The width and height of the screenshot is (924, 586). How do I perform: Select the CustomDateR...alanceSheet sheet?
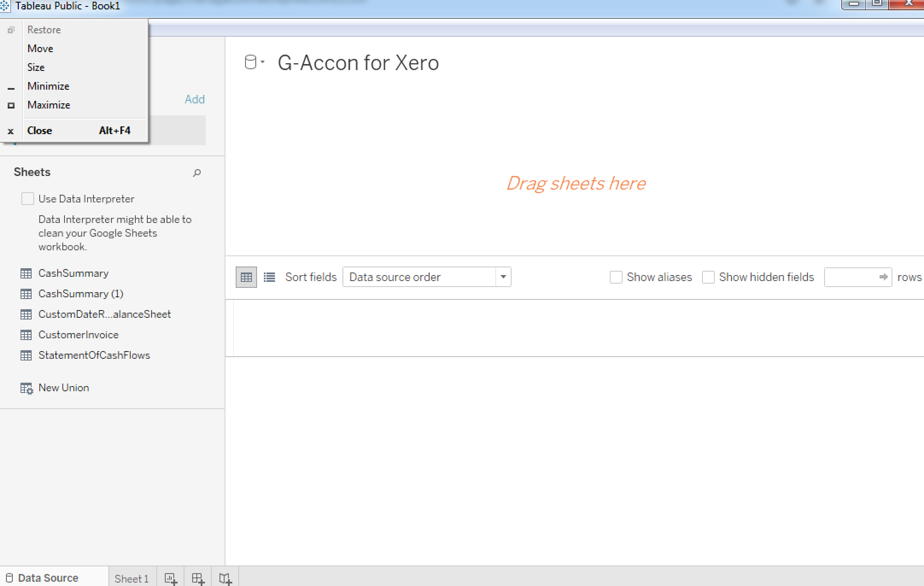pyautogui.click(x=105, y=314)
